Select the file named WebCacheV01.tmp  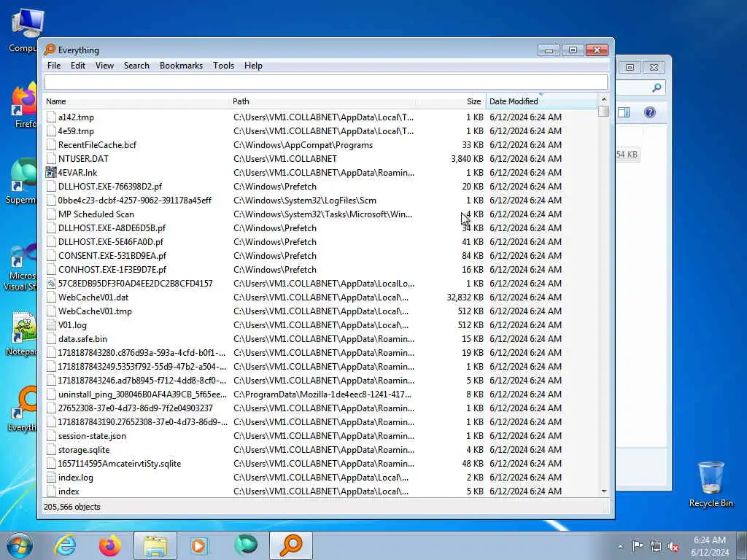[95, 311]
